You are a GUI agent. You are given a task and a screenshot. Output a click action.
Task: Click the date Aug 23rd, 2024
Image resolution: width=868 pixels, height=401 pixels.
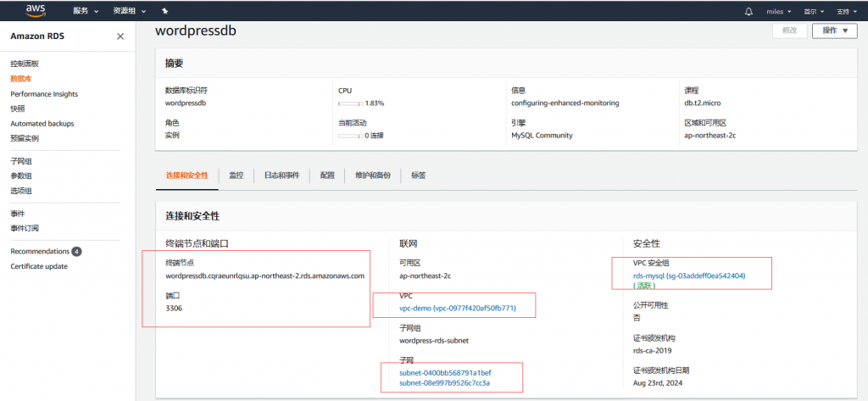point(659,382)
